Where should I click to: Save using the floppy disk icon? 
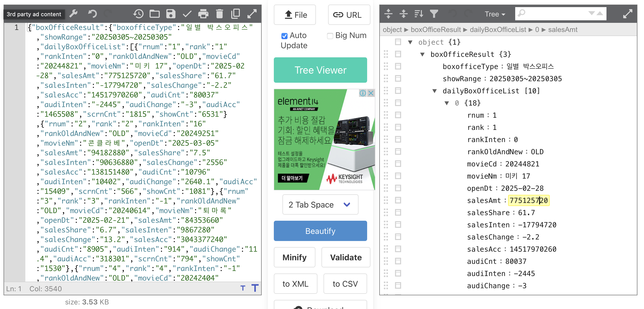point(171,14)
